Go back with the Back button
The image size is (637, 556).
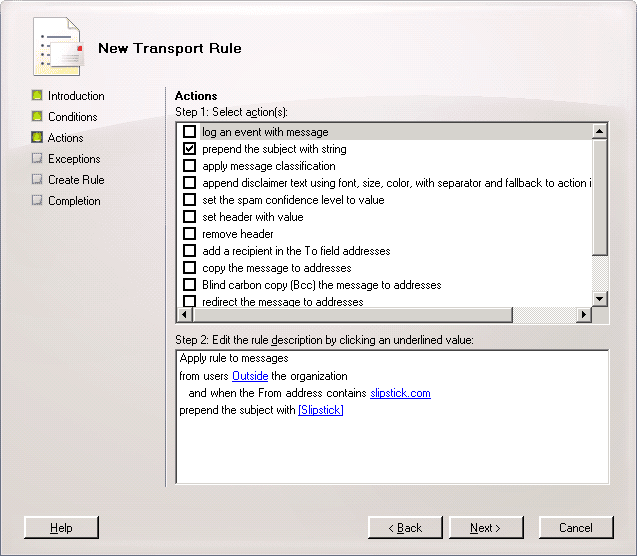tap(405, 528)
